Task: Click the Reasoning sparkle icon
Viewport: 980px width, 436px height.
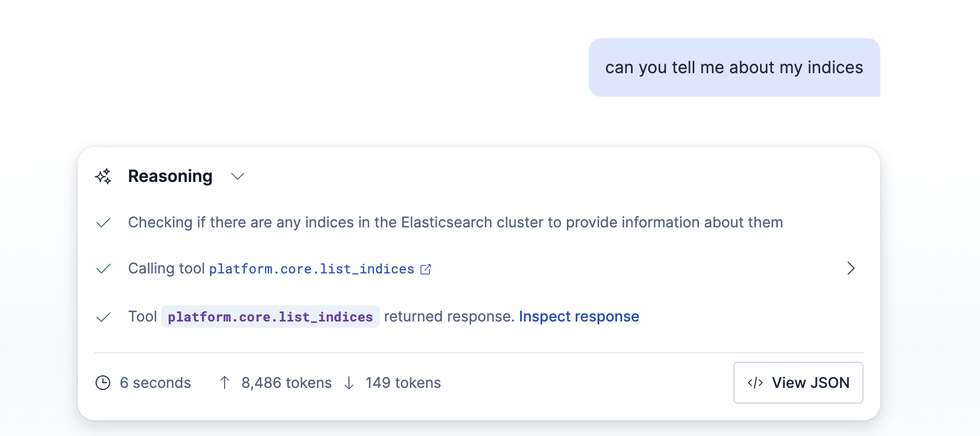Action: click(103, 176)
